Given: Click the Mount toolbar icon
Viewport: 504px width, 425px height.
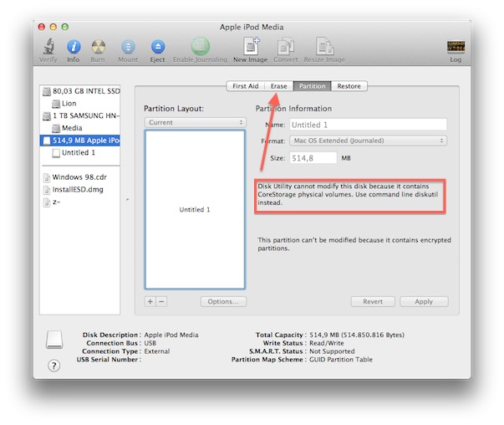Looking at the screenshot, I should (x=128, y=47).
